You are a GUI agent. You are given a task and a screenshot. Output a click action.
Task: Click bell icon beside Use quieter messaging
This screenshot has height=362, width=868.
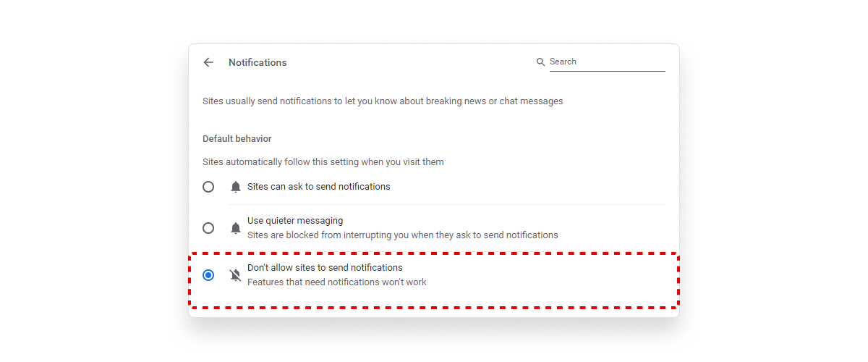pos(235,228)
